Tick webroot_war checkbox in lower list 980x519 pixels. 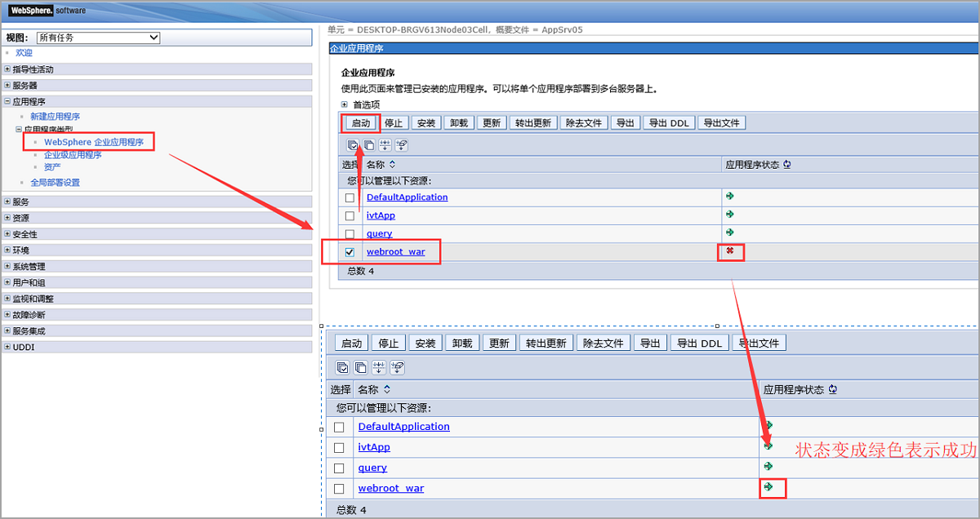tap(339, 489)
